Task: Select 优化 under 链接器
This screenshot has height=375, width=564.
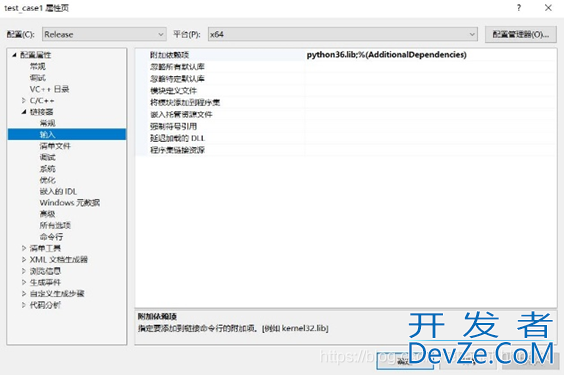Action: (x=47, y=180)
